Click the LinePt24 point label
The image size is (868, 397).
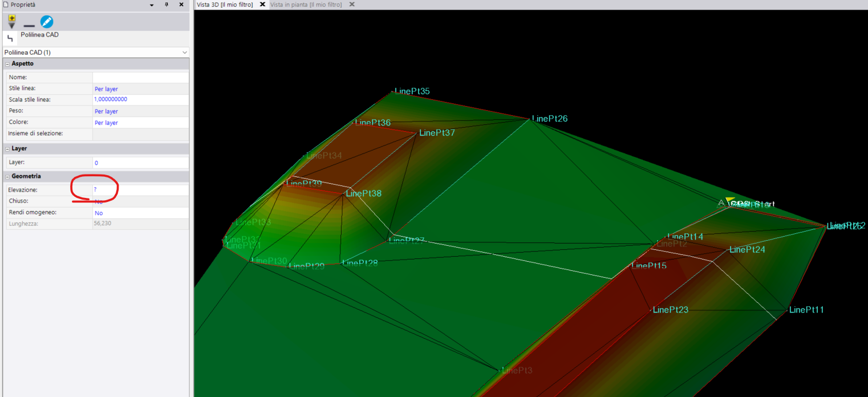point(747,250)
